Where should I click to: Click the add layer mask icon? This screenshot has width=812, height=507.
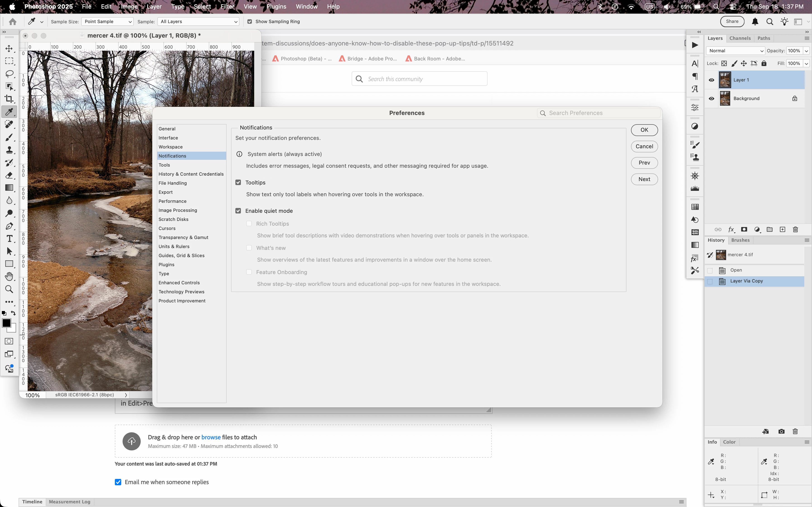(744, 230)
